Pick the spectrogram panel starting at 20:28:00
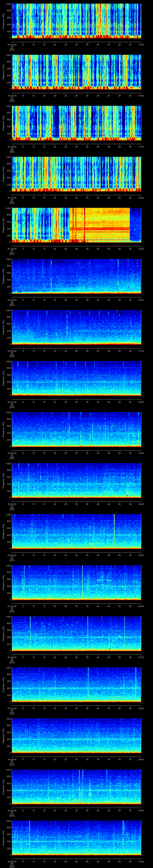 coord(77,736)
